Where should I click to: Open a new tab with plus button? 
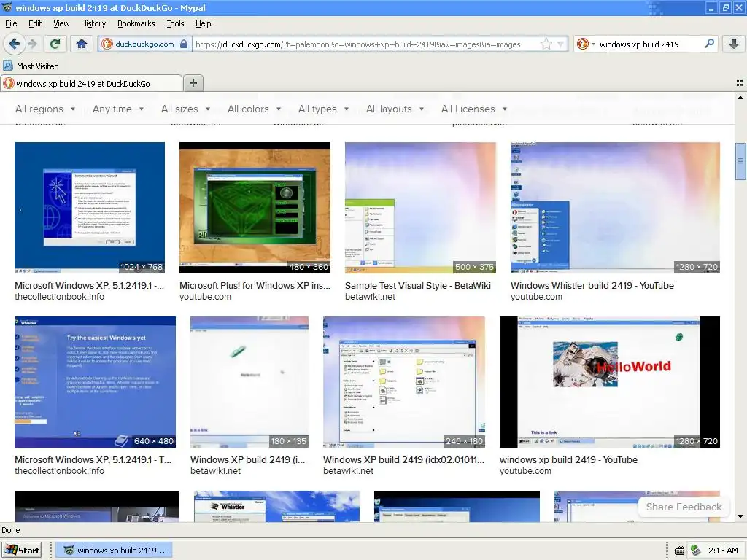point(193,83)
